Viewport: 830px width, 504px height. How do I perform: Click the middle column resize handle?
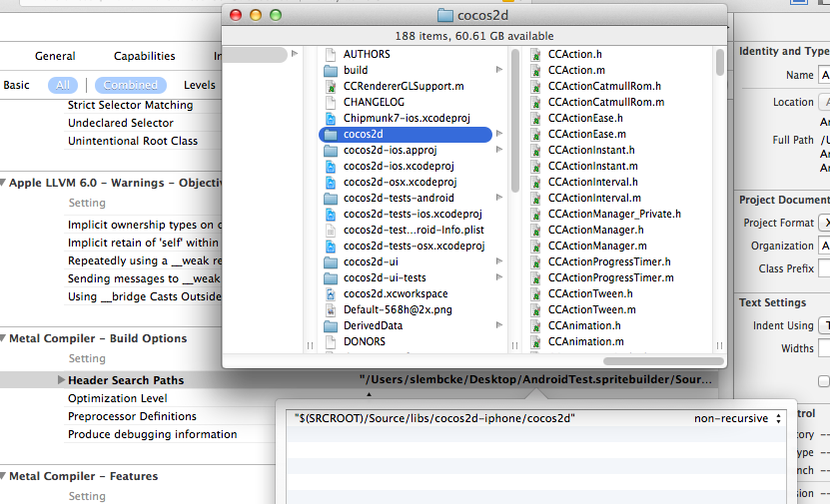[514, 346]
